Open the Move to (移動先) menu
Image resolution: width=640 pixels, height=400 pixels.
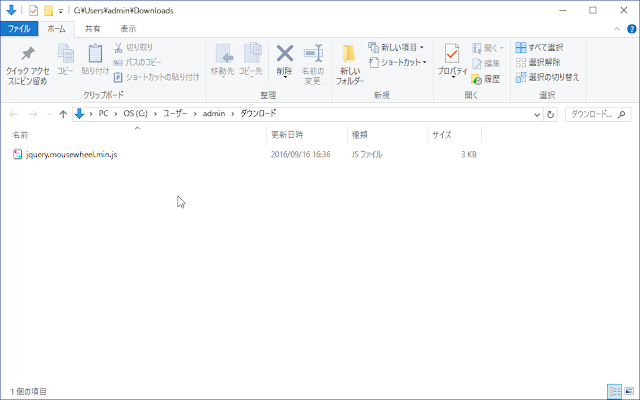point(222,61)
